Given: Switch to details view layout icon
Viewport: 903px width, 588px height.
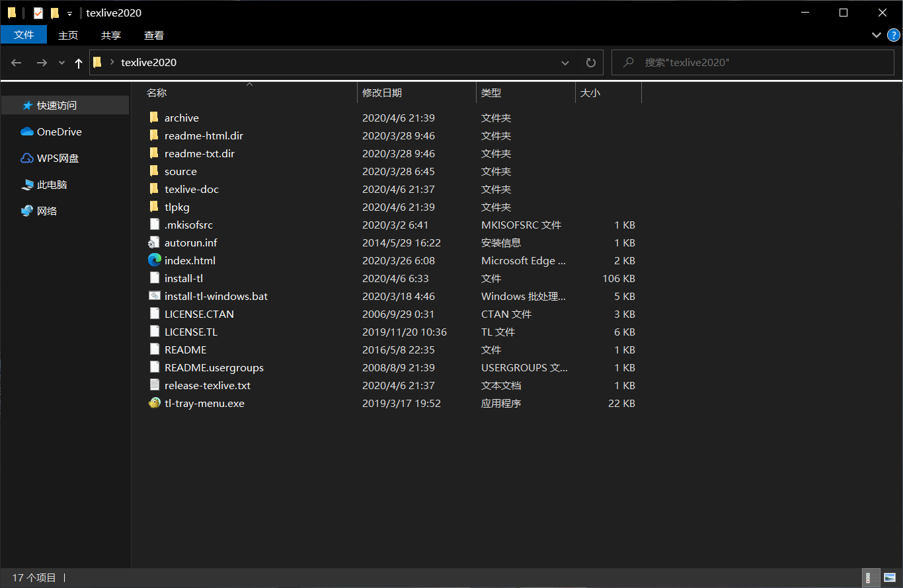Looking at the screenshot, I should (871, 578).
